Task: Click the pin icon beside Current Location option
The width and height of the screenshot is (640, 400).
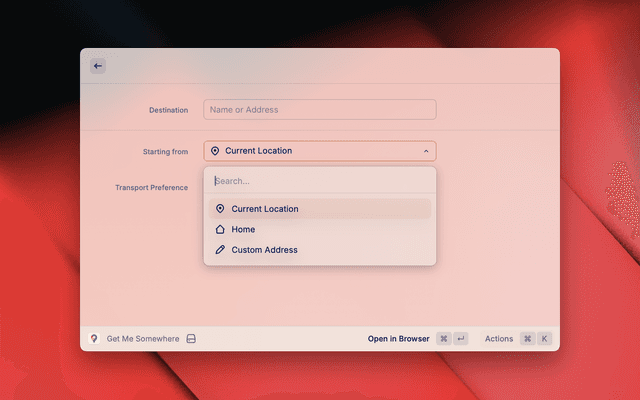Action: (220, 209)
